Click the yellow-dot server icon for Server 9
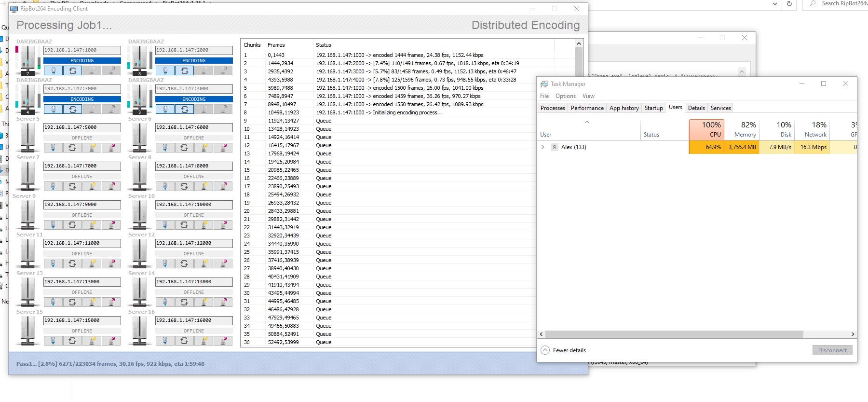 click(92, 225)
